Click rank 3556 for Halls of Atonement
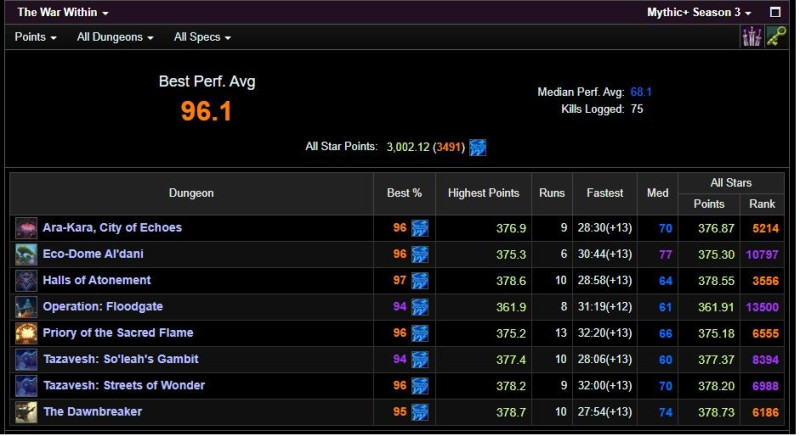800x436 pixels. click(765, 281)
